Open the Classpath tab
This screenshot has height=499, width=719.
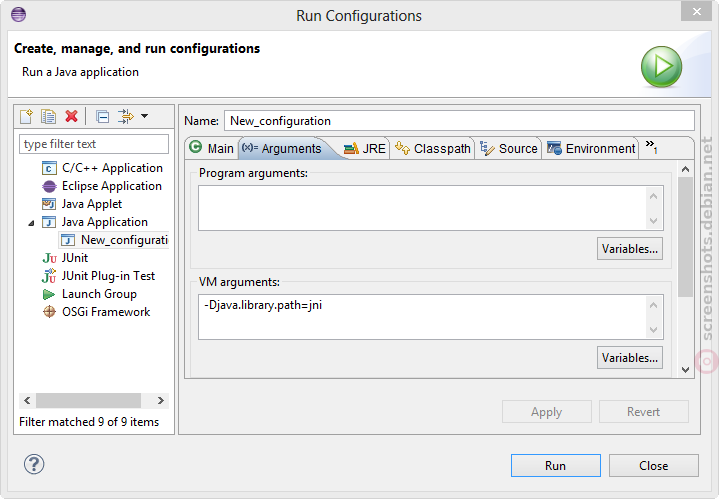[432, 149]
